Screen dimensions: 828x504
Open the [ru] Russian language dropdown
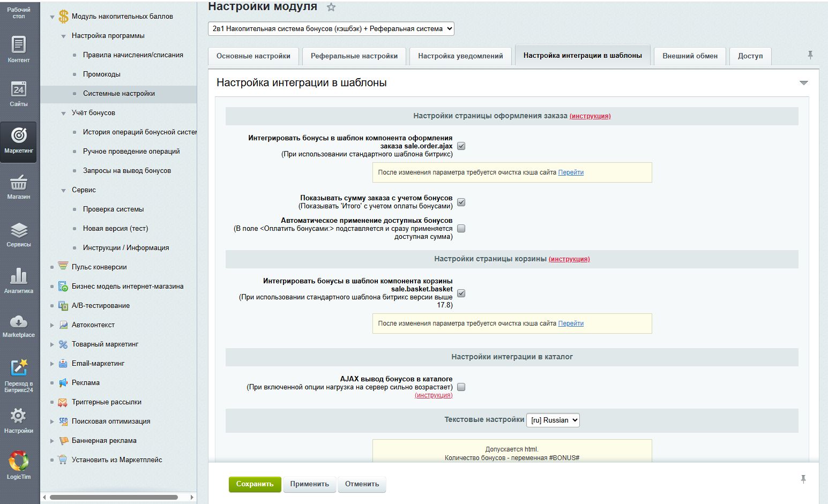coord(553,420)
